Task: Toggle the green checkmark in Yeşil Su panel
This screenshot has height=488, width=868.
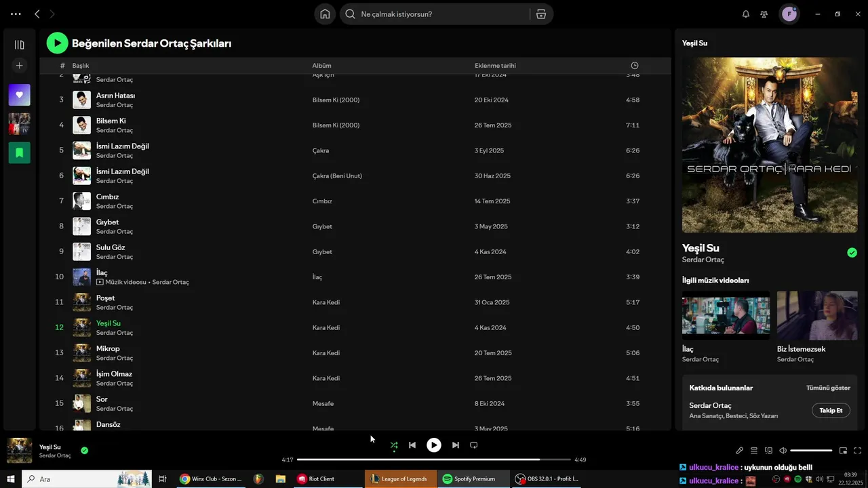Action: point(852,253)
